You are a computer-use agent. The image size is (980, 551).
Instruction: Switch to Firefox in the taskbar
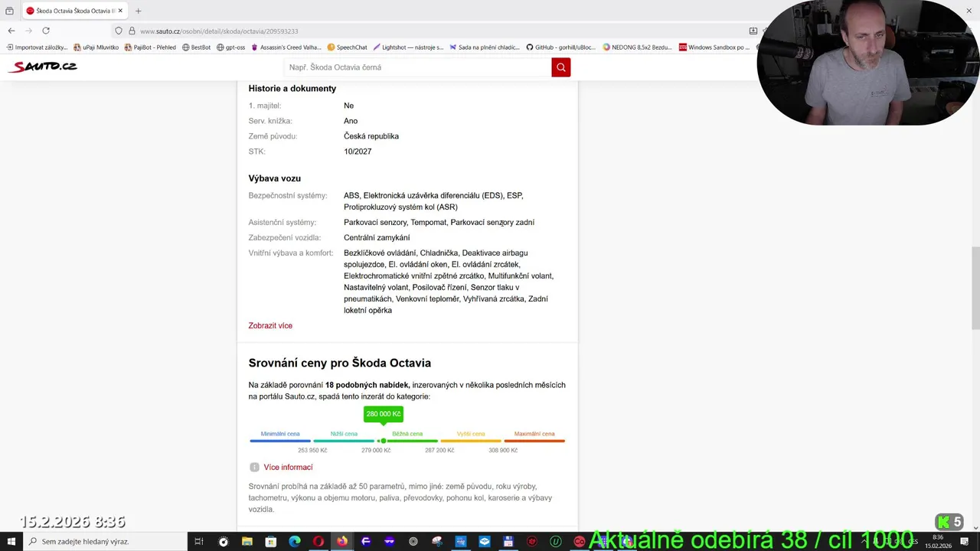pos(341,542)
